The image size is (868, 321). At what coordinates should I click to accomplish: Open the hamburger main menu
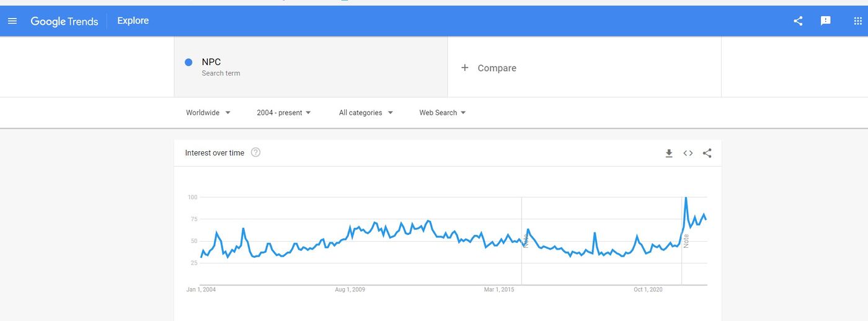pos(12,21)
